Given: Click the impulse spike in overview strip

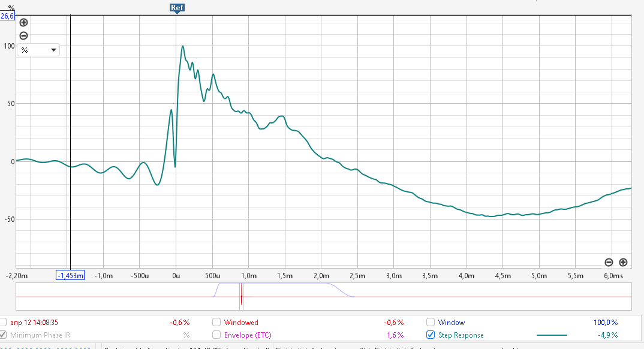Looking at the screenshot, I should tap(241, 296).
